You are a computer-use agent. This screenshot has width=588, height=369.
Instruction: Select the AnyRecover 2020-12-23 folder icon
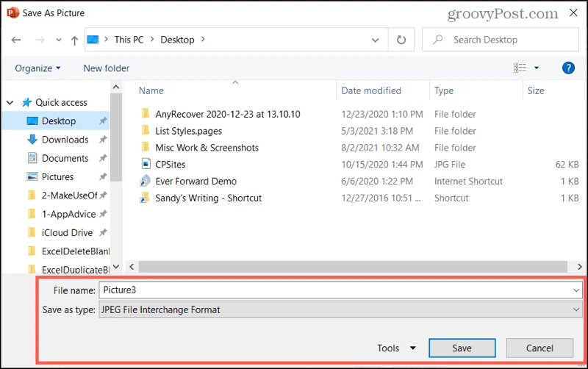click(146, 114)
